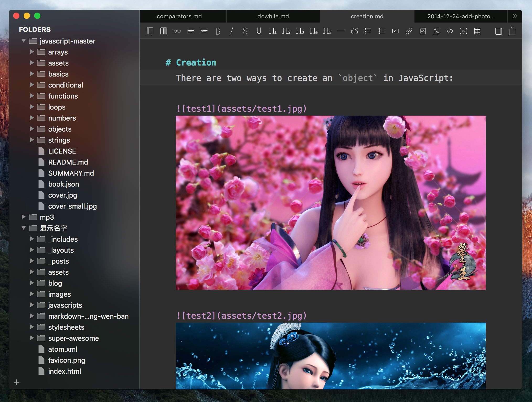The width and height of the screenshot is (532, 402).
Task: Switch to the dowhile.md tab
Action: [x=273, y=16]
